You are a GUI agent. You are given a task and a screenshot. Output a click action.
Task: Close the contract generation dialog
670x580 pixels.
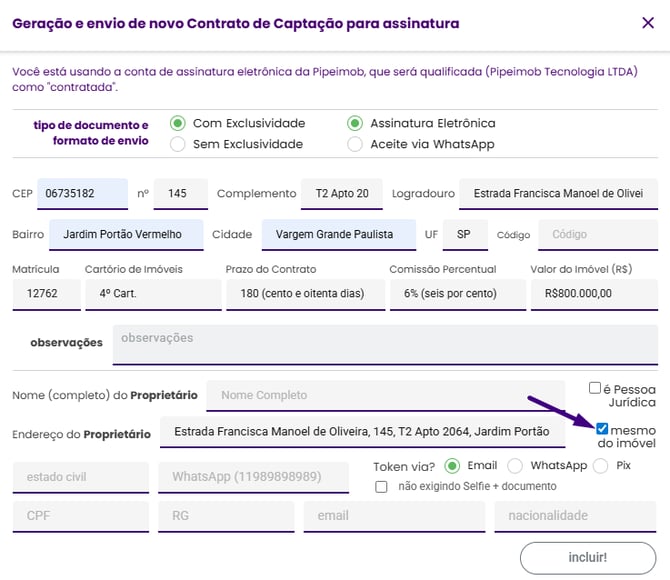(647, 23)
